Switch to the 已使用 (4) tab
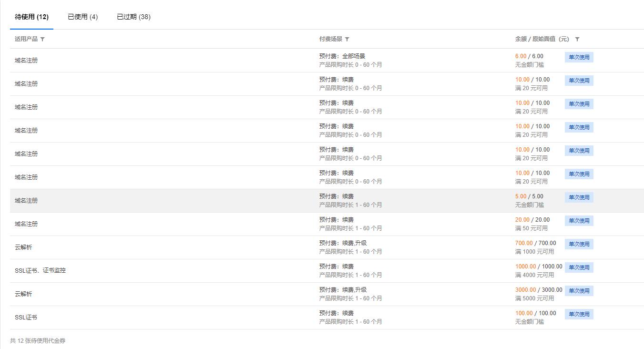The height and width of the screenshot is (349, 644). (82, 17)
